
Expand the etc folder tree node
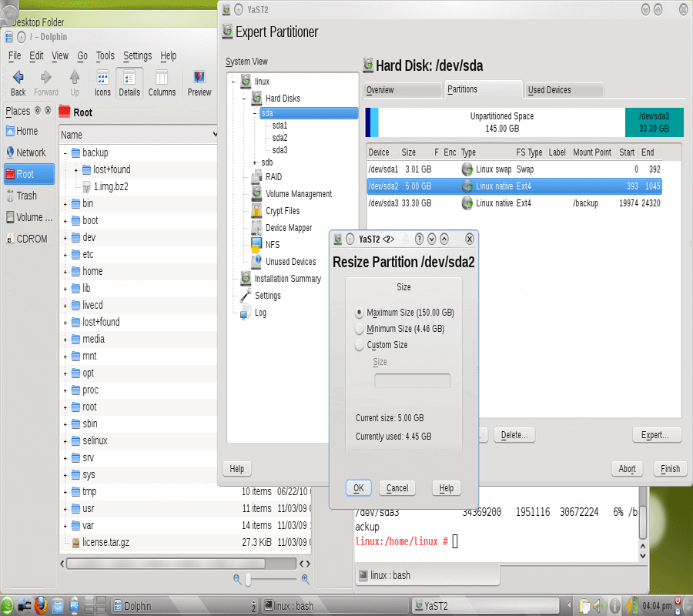pos(65,255)
